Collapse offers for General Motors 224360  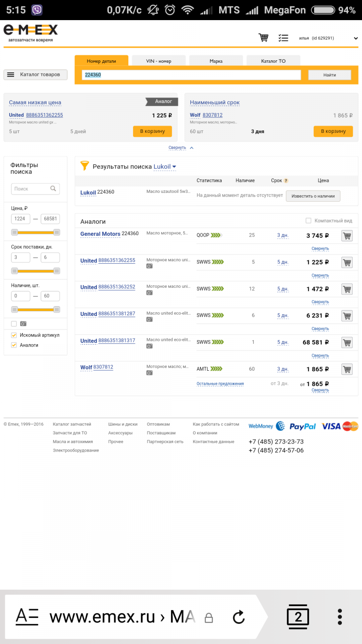point(320,249)
